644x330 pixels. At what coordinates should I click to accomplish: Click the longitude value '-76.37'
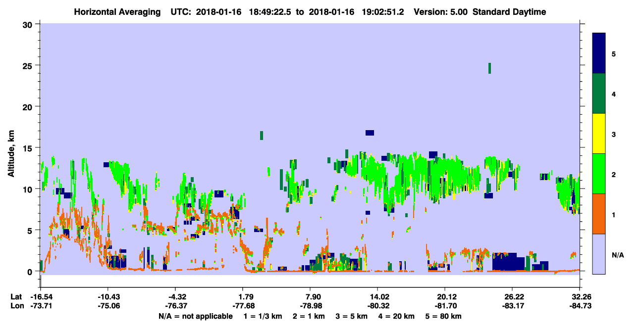pos(175,306)
